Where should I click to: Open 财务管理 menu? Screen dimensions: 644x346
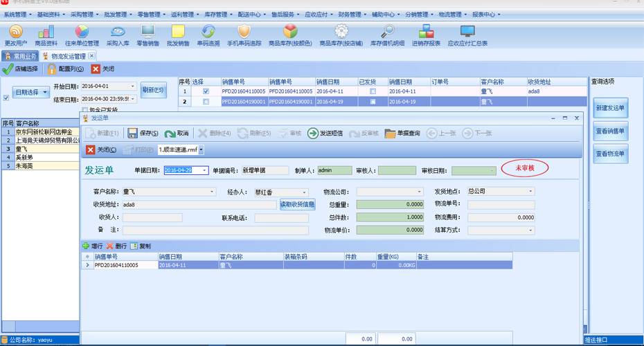pyautogui.click(x=352, y=15)
